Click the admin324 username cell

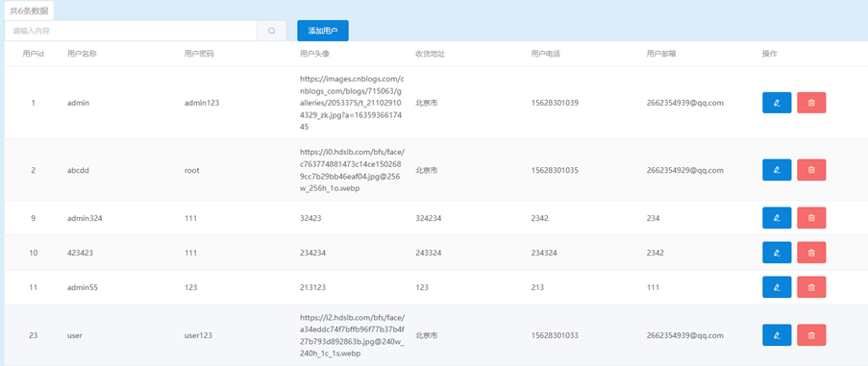coord(85,218)
